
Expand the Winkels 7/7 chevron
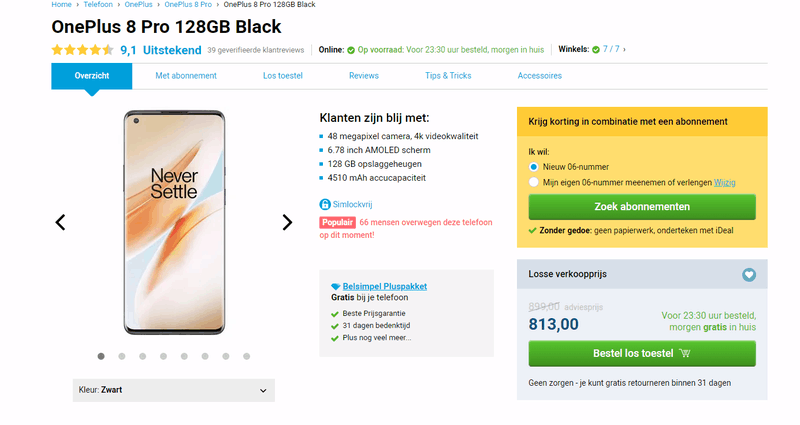625,49
